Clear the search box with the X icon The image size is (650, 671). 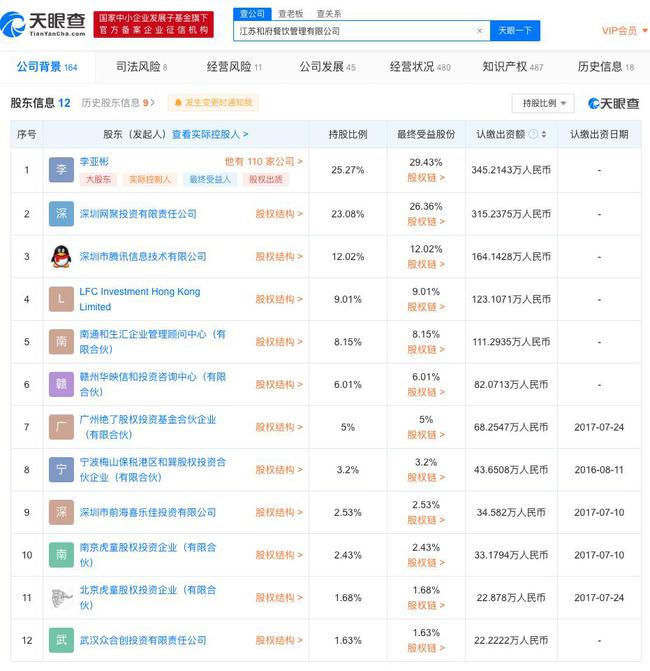click(479, 31)
